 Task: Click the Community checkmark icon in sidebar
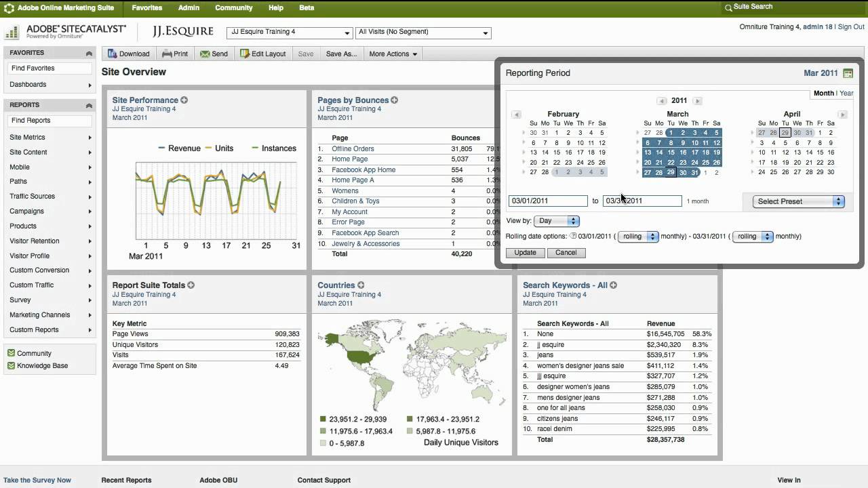coord(11,353)
